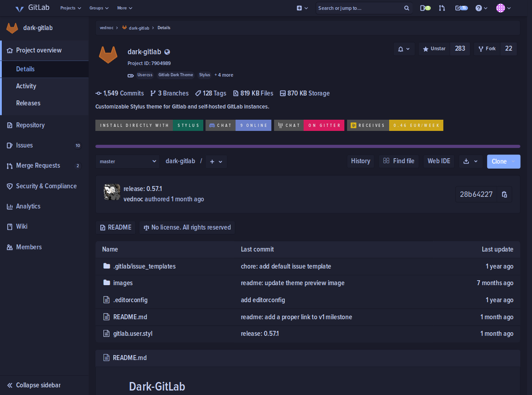This screenshot has height=395, width=532.
Task: Click the search magnifier icon in navbar
Action: tap(406, 8)
